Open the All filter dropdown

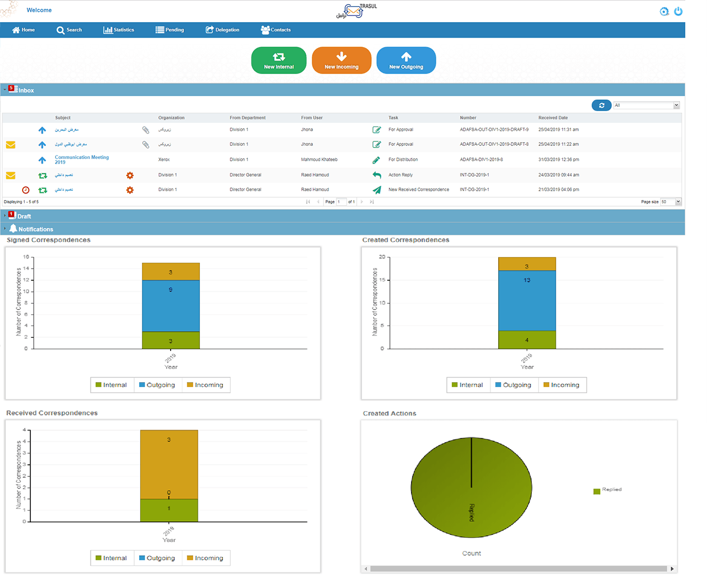(646, 105)
